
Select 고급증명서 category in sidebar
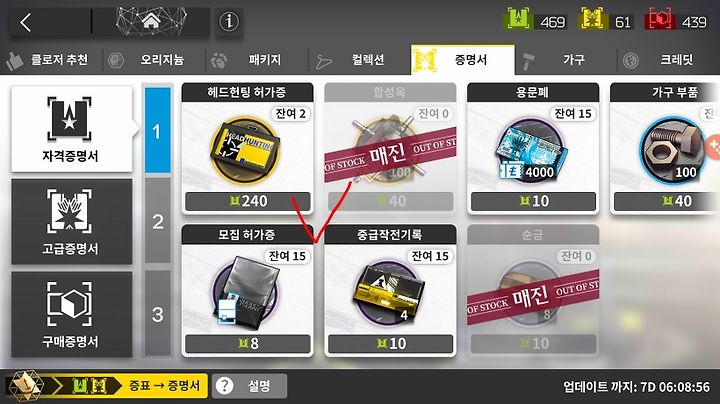[72, 222]
